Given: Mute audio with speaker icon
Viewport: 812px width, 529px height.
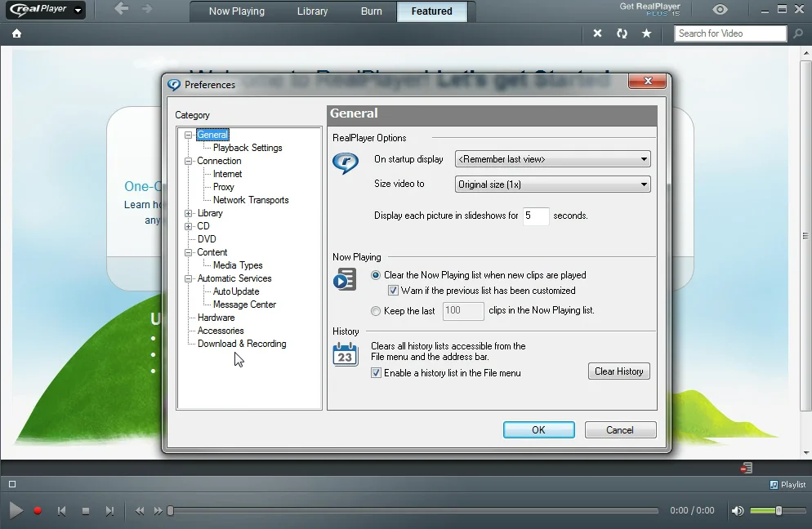Looking at the screenshot, I should (x=738, y=511).
